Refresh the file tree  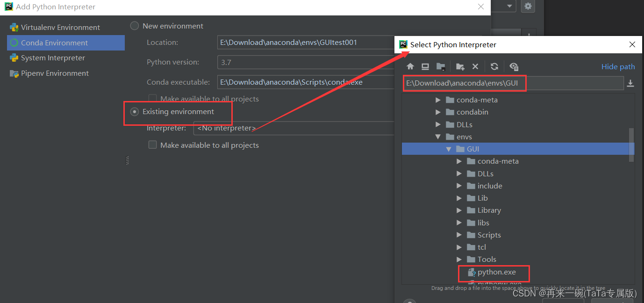(x=494, y=66)
